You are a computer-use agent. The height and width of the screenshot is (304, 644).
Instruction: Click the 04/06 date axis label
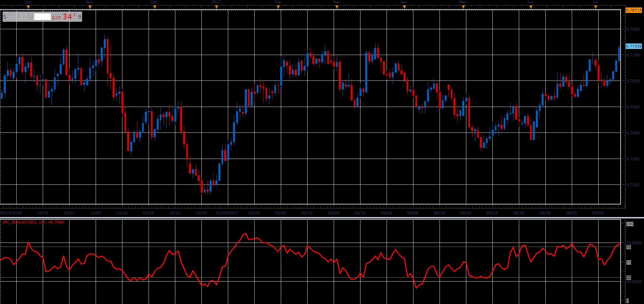click(413, 213)
